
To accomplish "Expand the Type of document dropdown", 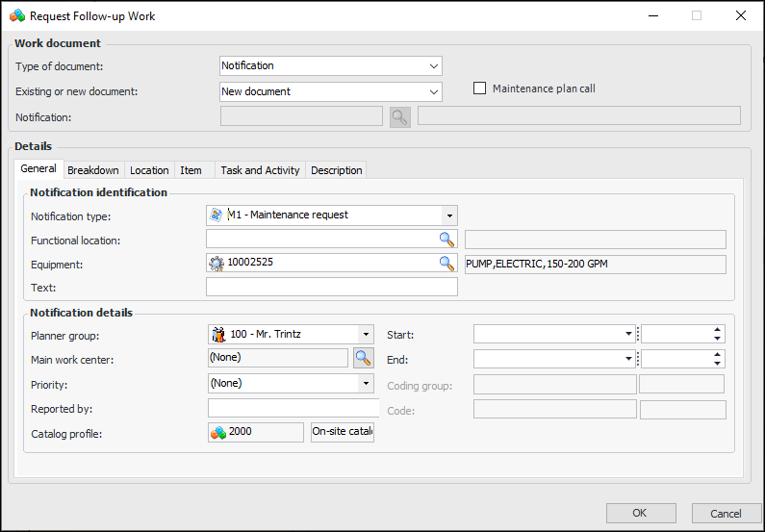I will pyautogui.click(x=433, y=66).
